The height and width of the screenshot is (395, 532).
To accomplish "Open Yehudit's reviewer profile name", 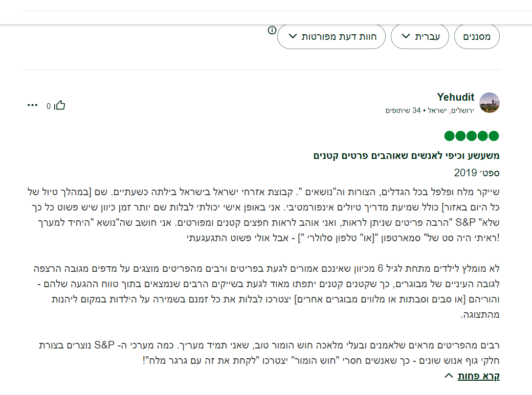I will click(x=456, y=97).
